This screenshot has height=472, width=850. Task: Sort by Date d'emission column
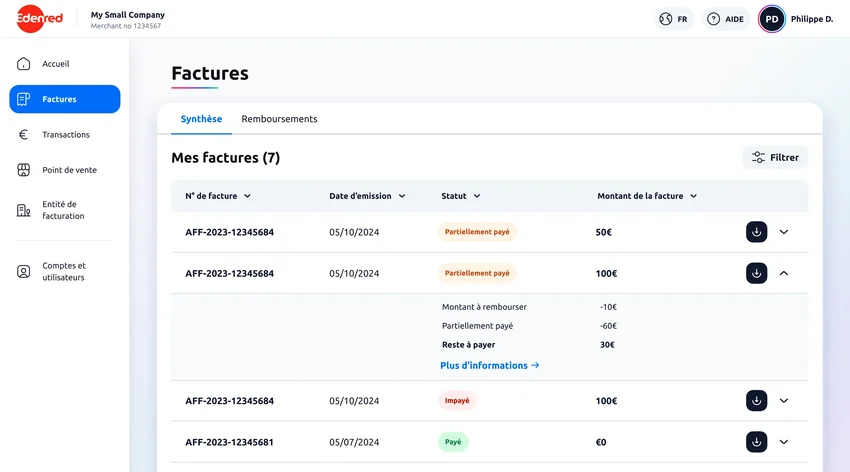click(367, 196)
